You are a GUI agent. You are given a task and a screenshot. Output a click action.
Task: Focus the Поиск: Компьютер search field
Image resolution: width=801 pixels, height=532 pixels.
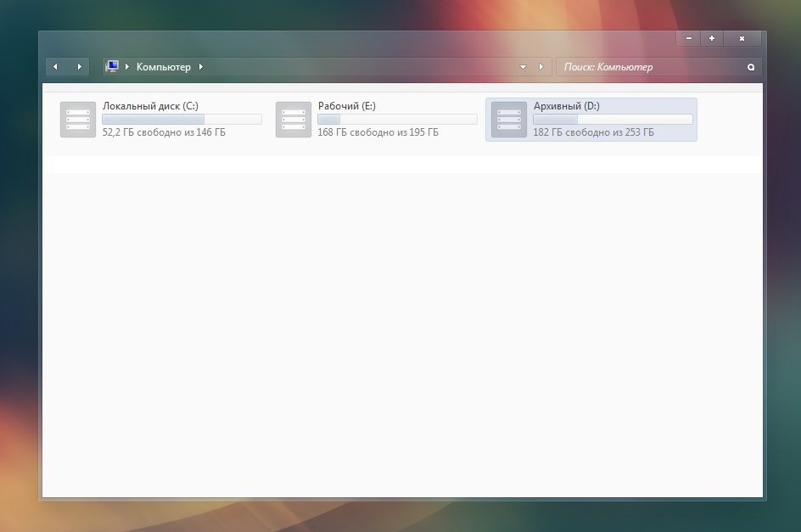658,67
